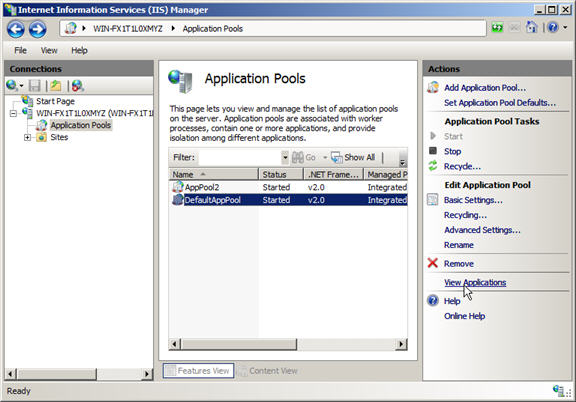Click the grayed Stop icon beside Refresh
The height and width of the screenshot is (402, 576).
(x=515, y=28)
